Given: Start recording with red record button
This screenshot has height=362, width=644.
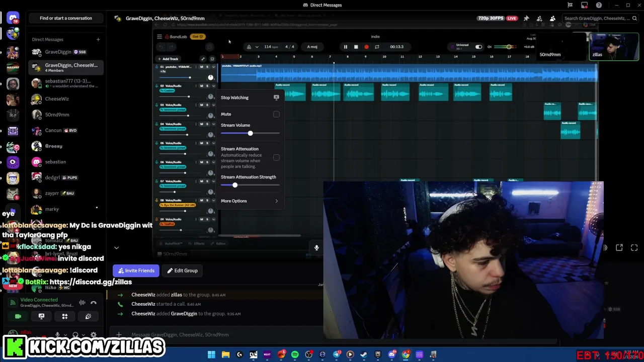Looking at the screenshot, I should [x=366, y=47].
